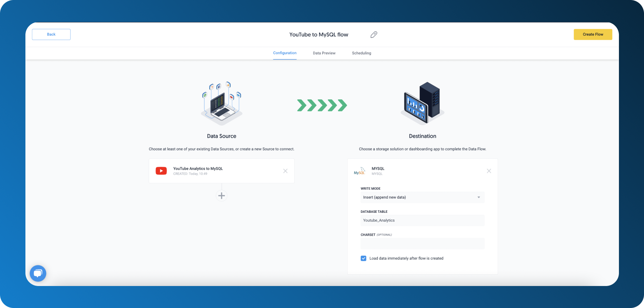Click the YouTube logo icon
The width and height of the screenshot is (644, 308).
[161, 171]
